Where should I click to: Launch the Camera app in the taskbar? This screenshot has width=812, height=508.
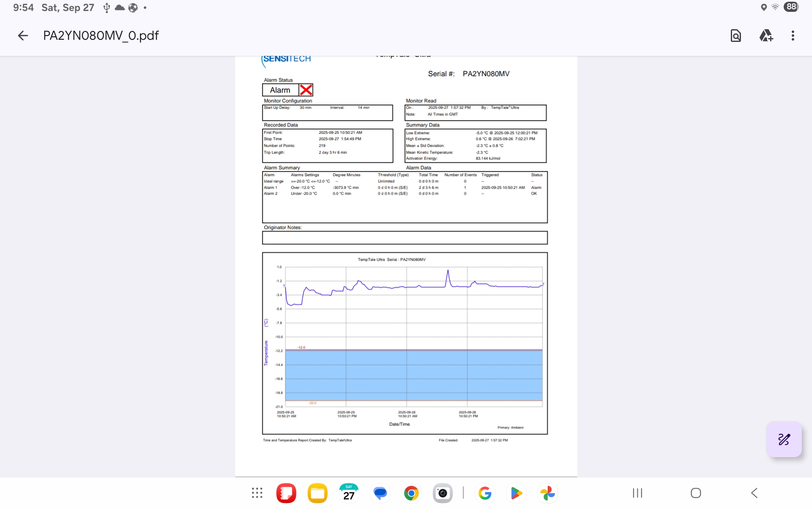click(442, 493)
